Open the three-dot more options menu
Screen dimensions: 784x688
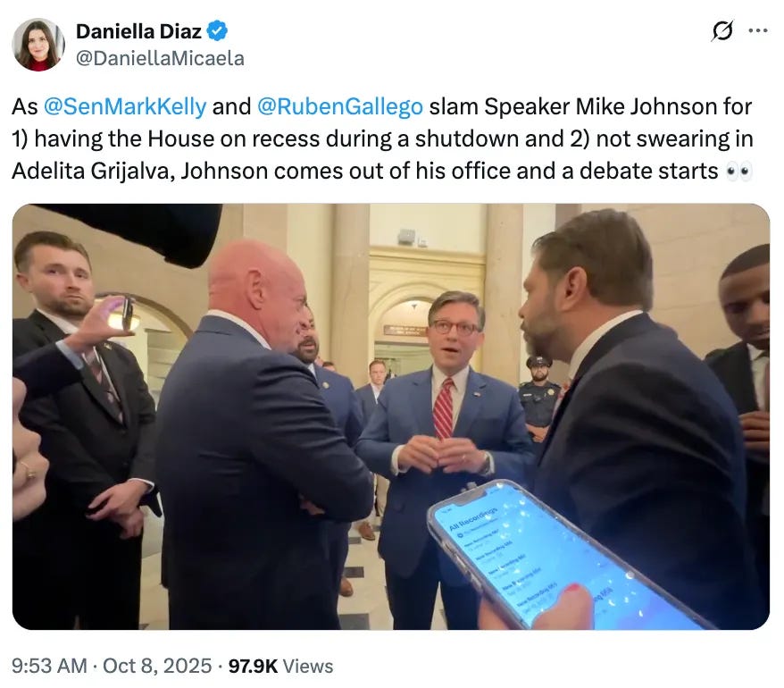[757, 31]
